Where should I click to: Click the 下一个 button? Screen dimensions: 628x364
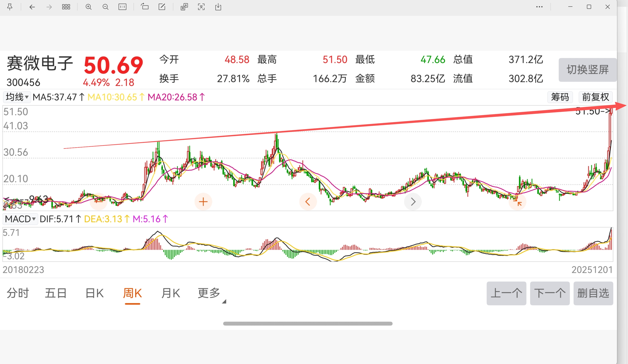(550, 293)
